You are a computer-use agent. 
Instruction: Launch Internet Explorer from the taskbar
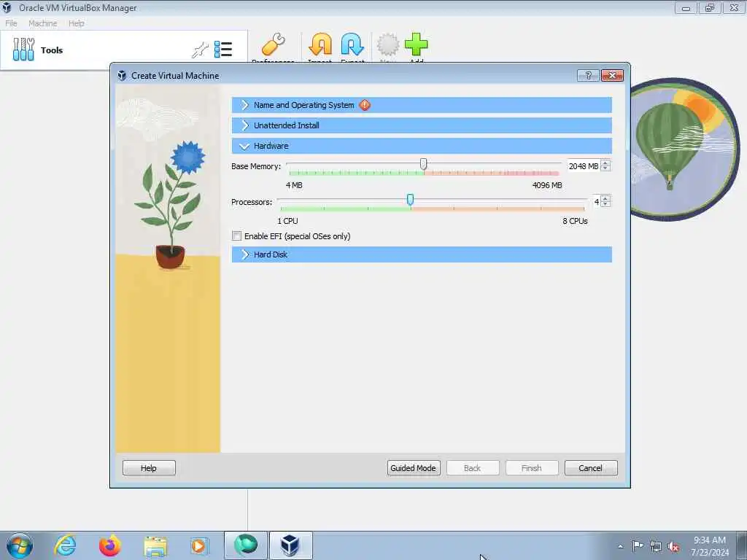[65, 545]
